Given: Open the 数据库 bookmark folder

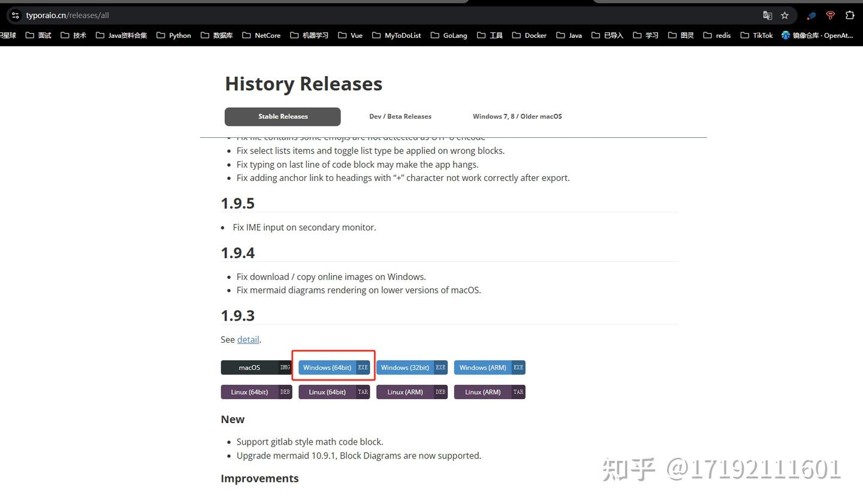Looking at the screenshot, I should tap(216, 35).
